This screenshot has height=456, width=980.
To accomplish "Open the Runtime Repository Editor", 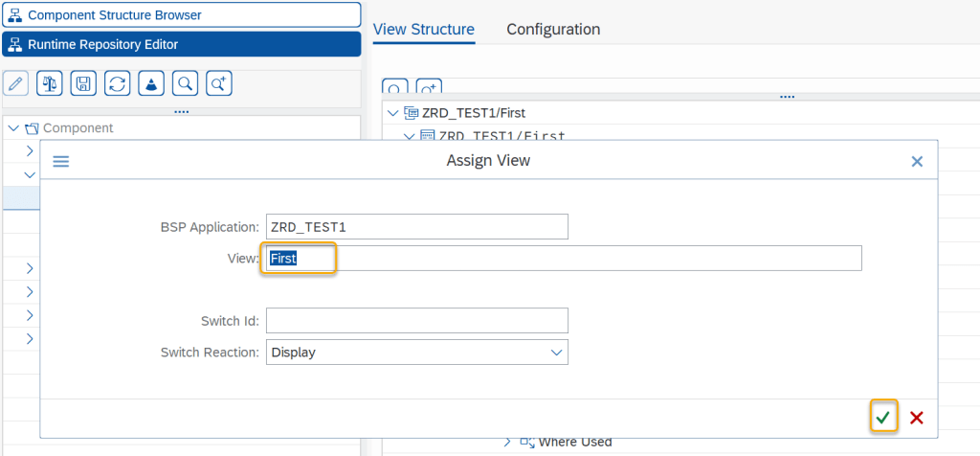I will [181, 44].
